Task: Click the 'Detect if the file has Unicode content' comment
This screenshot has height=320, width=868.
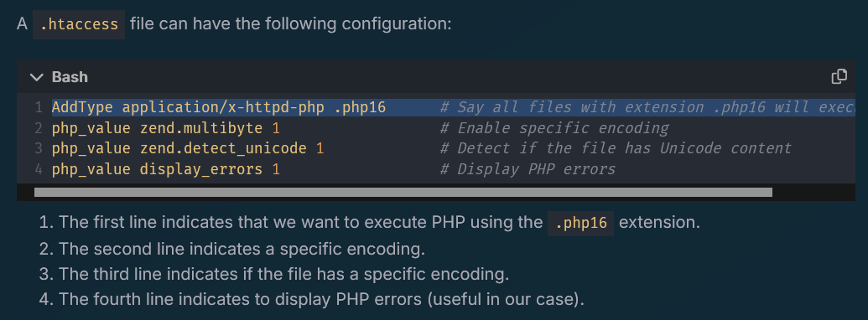Action: pos(616,148)
